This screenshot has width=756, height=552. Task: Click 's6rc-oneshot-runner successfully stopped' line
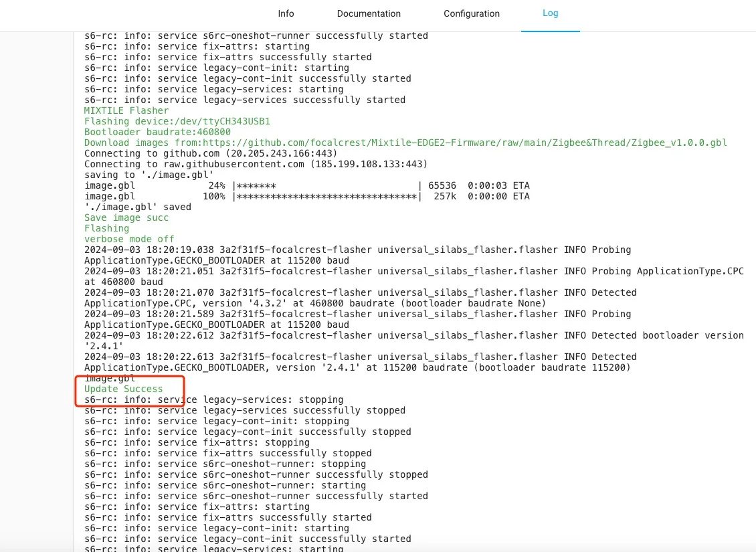pyautogui.click(x=256, y=474)
